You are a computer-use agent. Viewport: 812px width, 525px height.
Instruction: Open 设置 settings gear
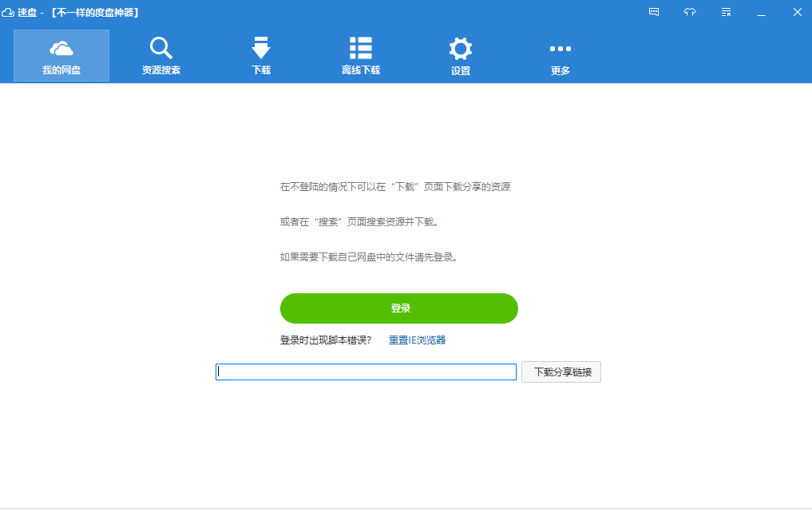click(x=461, y=55)
